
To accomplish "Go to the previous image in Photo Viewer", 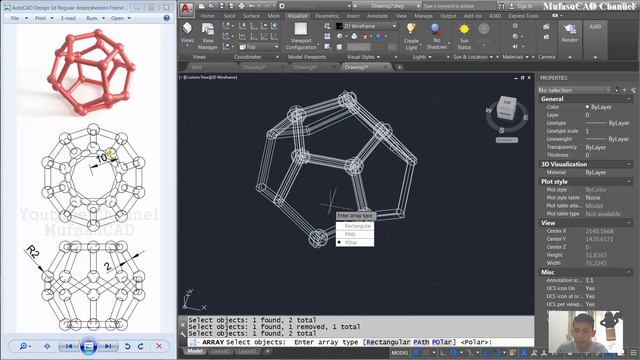I will pos(69,346).
